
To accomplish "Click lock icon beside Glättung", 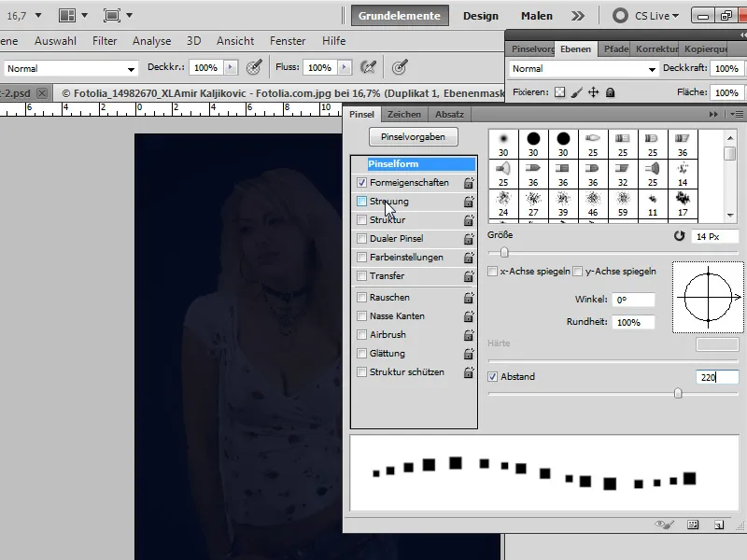I will point(469,354).
